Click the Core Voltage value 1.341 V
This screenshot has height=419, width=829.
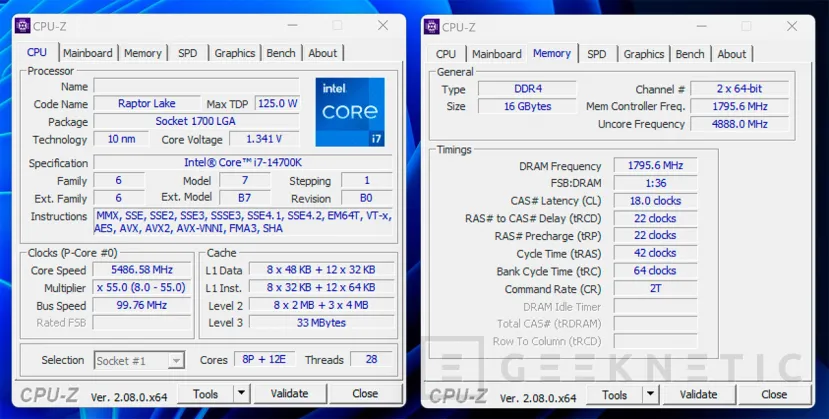pos(264,139)
